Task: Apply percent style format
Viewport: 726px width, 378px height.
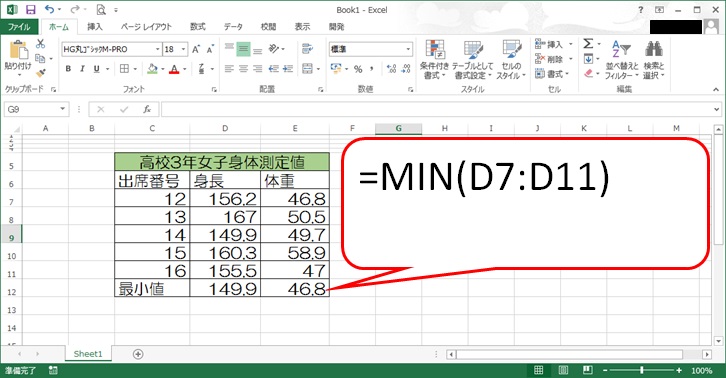Action: [358, 69]
